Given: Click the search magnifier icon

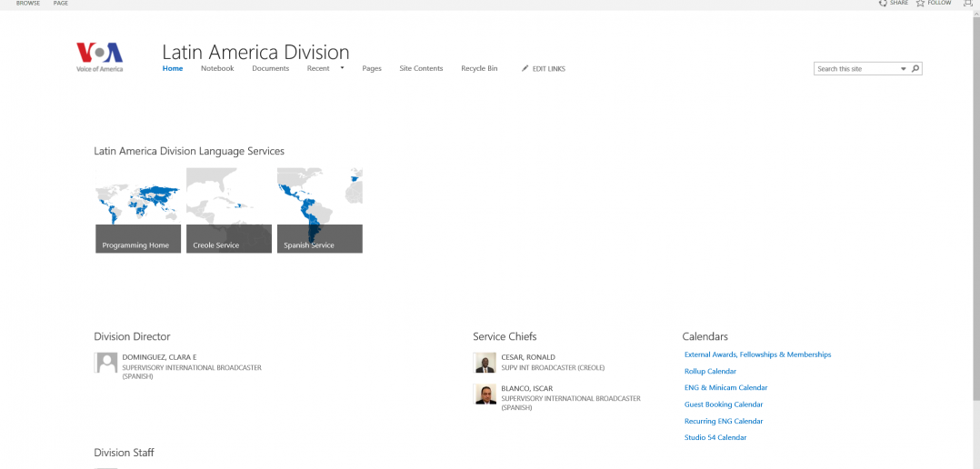Looking at the screenshot, I should (x=915, y=69).
